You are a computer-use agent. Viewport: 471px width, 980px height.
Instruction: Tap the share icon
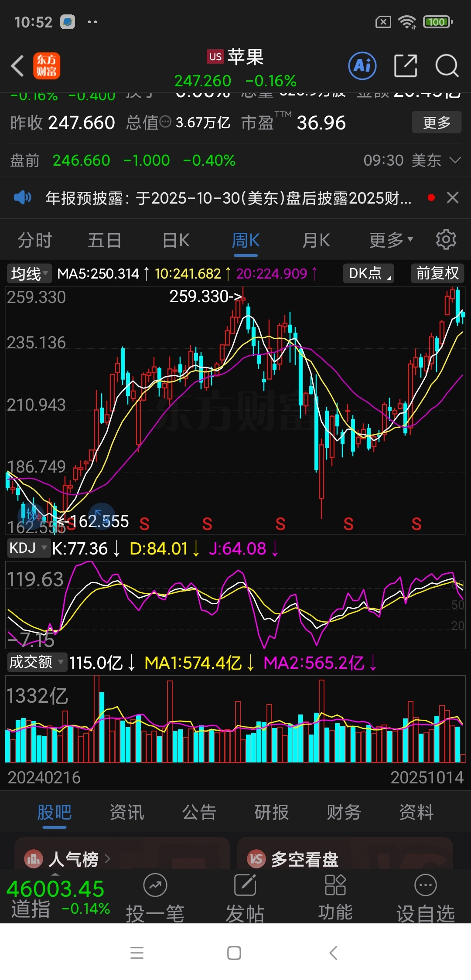(406, 66)
